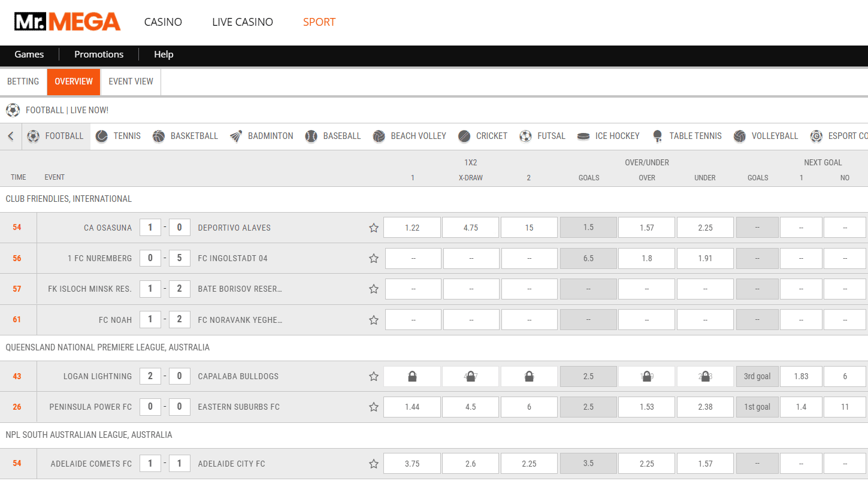This screenshot has width=868, height=481.
Task: Choose the Table Tennis paddle icon
Action: coord(658,136)
